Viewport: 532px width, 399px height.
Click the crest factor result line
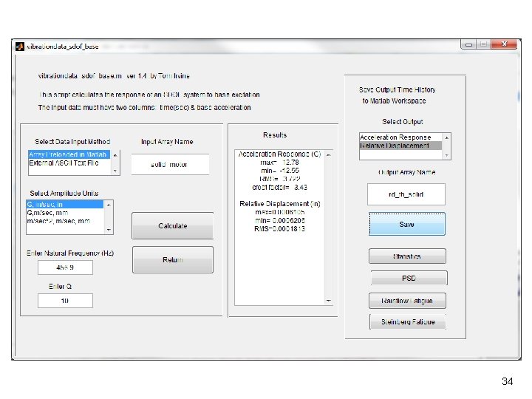(279, 187)
